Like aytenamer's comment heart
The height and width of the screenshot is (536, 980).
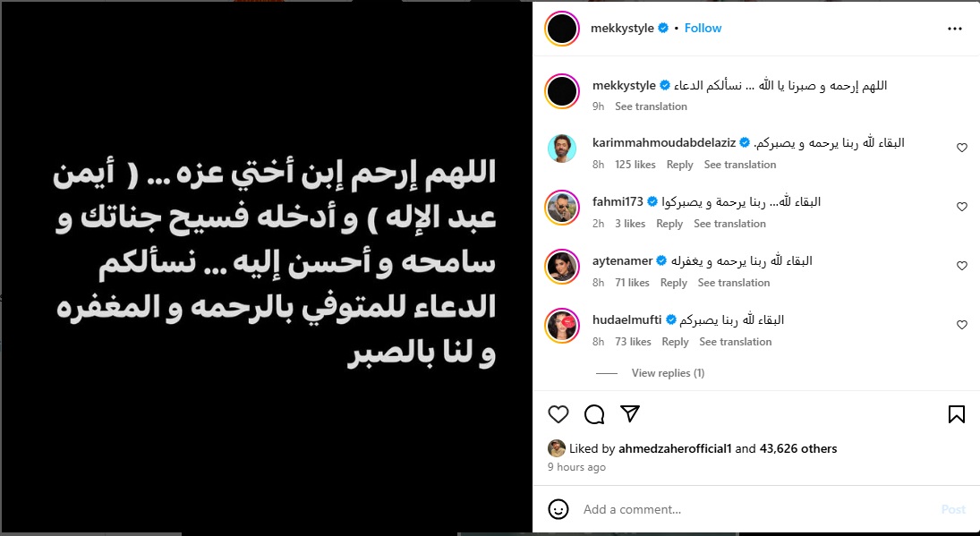[x=962, y=266]
